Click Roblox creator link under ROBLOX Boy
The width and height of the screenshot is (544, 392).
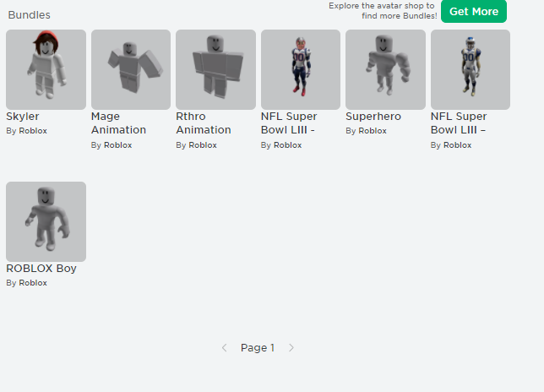pos(33,283)
